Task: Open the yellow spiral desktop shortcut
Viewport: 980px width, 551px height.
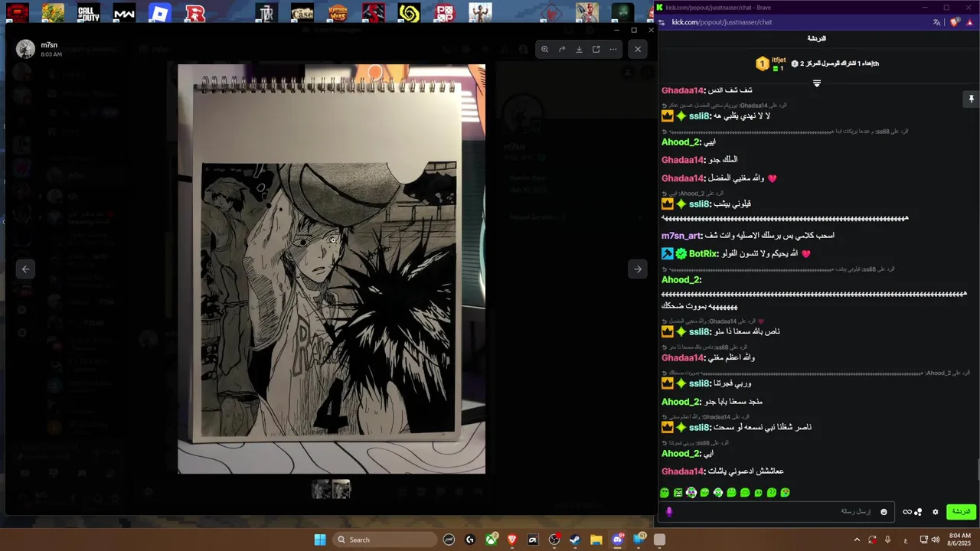Action: point(409,13)
